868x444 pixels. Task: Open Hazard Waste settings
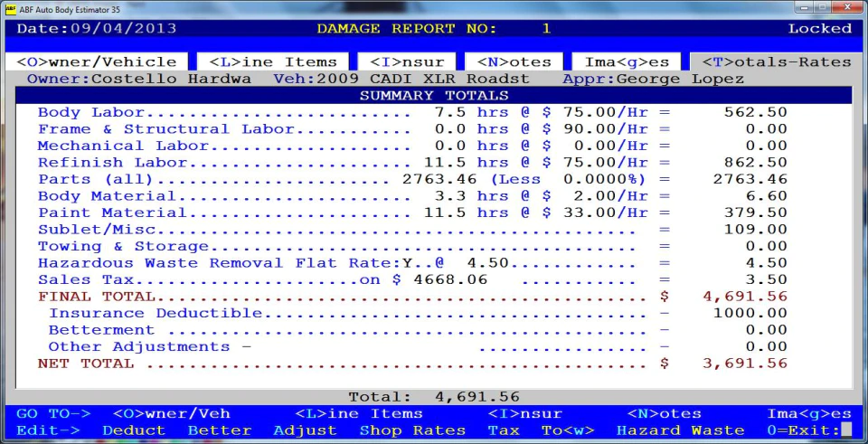(680, 430)
